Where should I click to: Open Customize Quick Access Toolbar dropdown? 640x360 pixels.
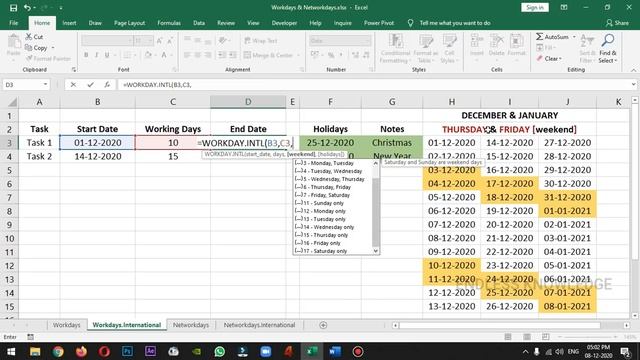click(61, 8)
